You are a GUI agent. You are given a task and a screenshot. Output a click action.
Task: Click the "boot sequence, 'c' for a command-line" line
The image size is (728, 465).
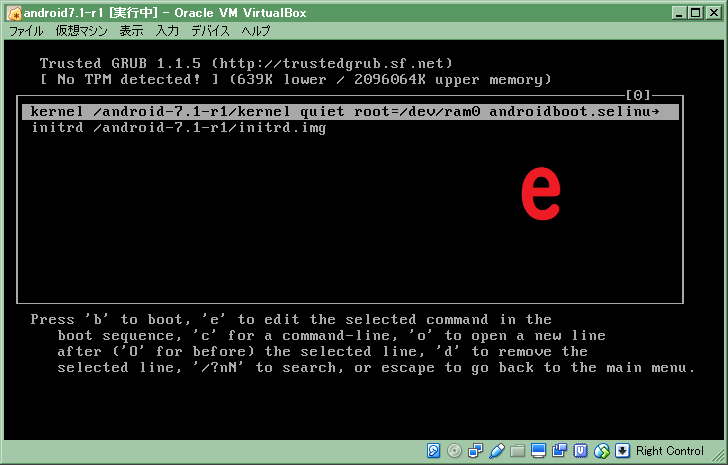click(x=332, y=336)
